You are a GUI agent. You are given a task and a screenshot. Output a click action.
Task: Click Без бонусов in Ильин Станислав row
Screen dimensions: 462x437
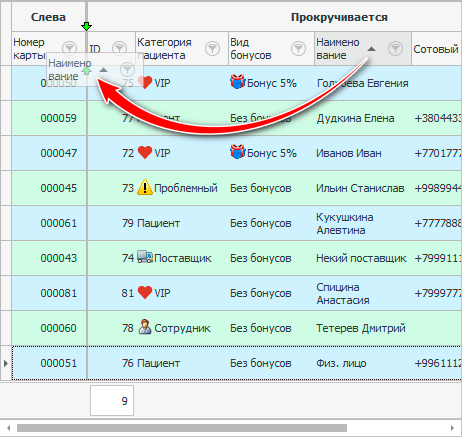(x=261, y=188)
